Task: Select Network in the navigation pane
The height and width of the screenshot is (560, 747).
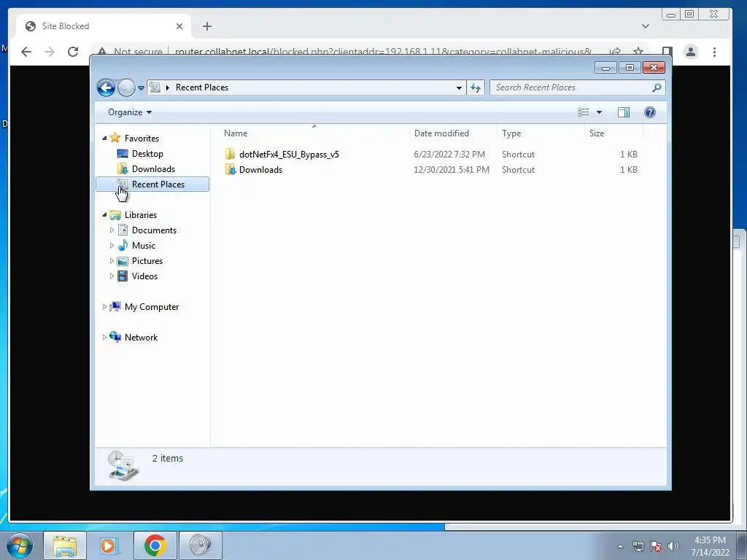Action: 141,338
